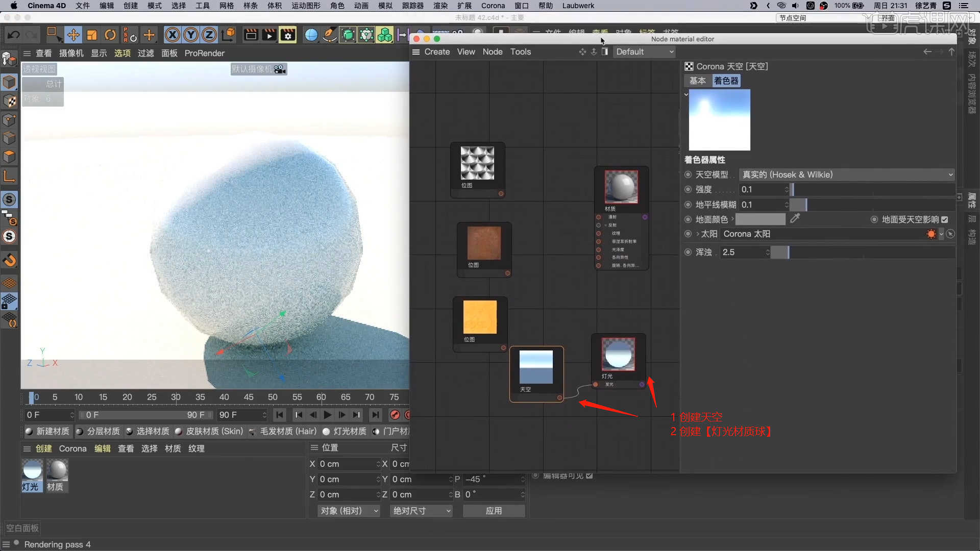Image resolution: width=980 pixels, height=551 pixels.
Task: Open the Create menu in node editor
Action: [x=437, y=52]
